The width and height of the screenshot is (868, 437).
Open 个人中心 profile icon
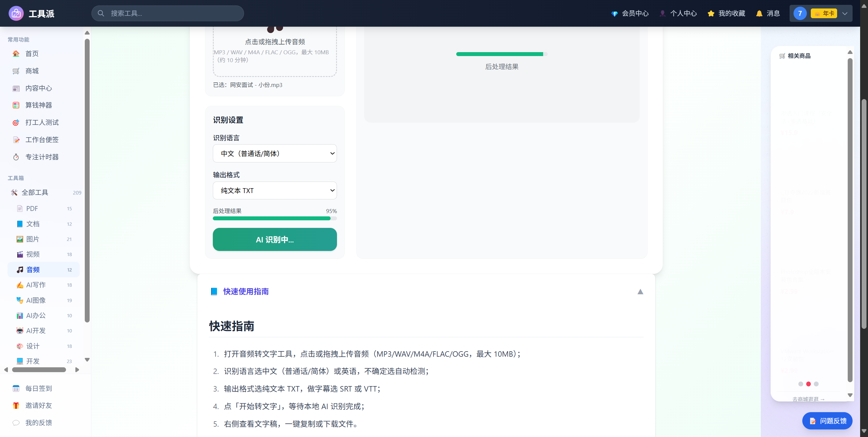[663, 14]
